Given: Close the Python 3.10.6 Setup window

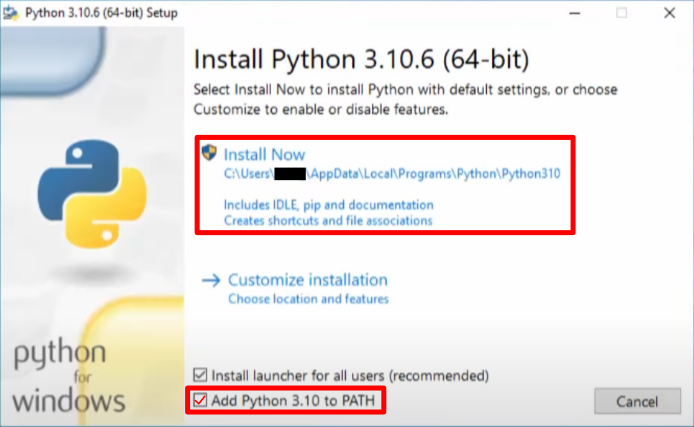Looking at the screenshot, I should pos(670,13).
